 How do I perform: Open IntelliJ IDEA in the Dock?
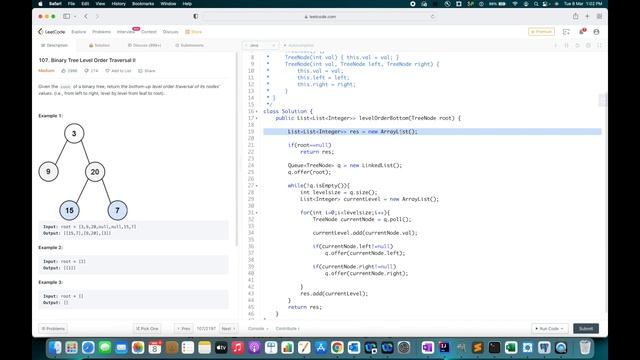coord(444,347)
